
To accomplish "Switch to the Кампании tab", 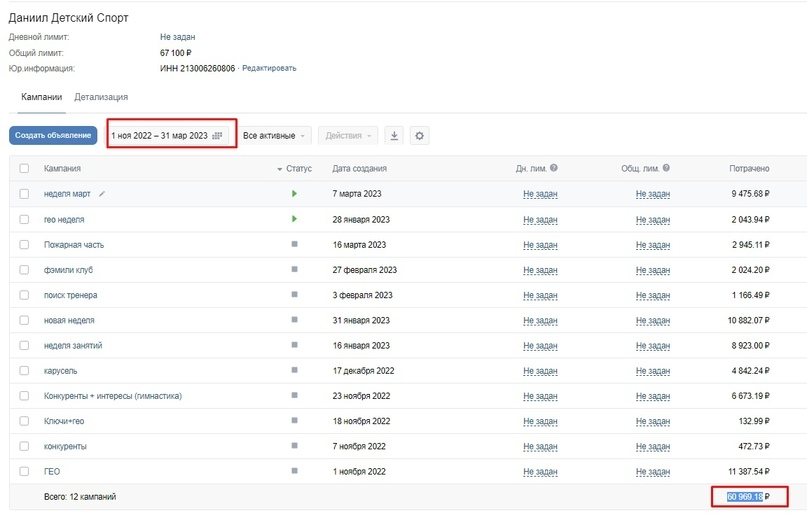I will [x=42, y=97].
